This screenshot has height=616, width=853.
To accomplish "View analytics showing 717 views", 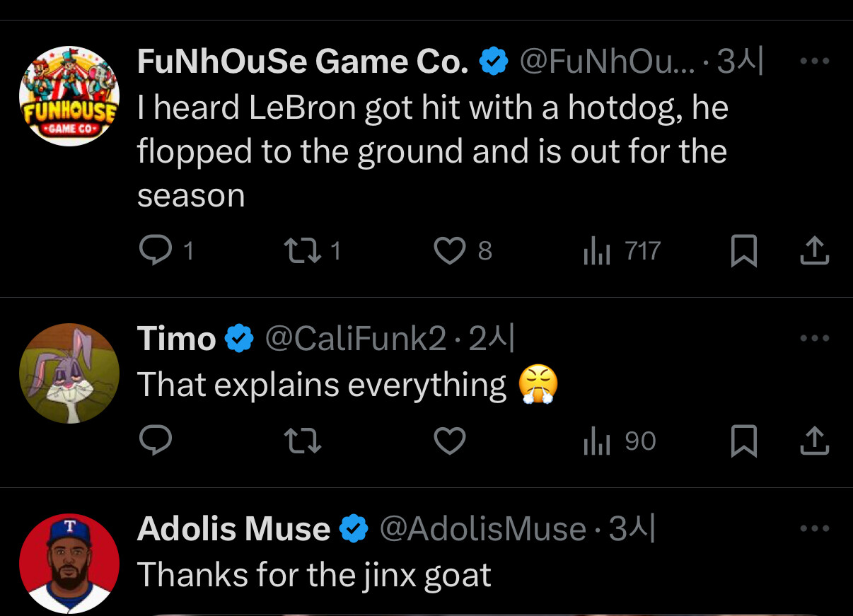I will (595, 251).
